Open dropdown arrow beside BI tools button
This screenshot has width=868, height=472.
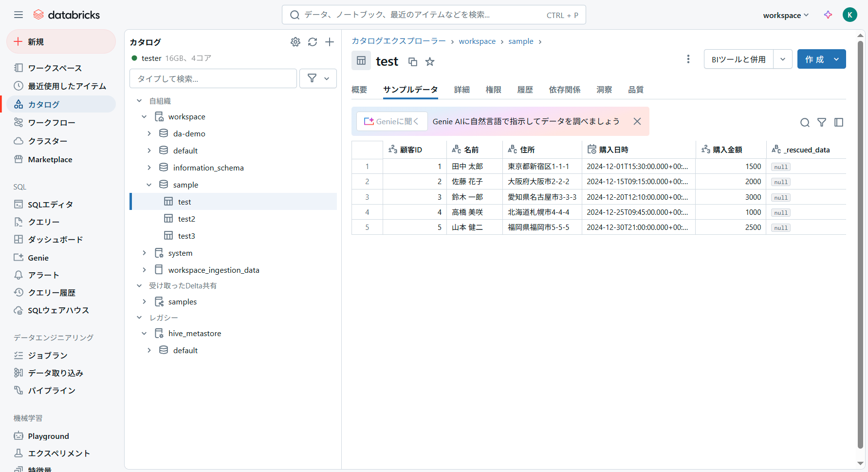click(x=782, y=59)
